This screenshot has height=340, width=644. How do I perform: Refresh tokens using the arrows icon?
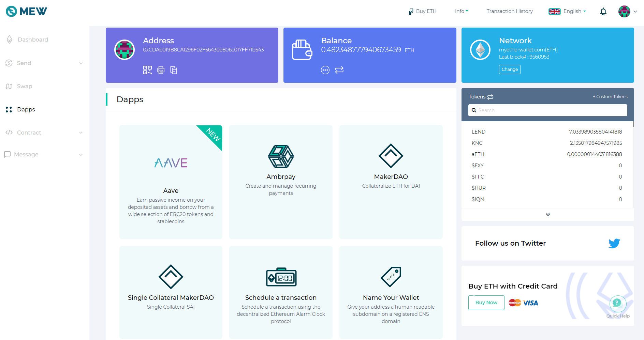pyautogui.click(x=490, y=97)
